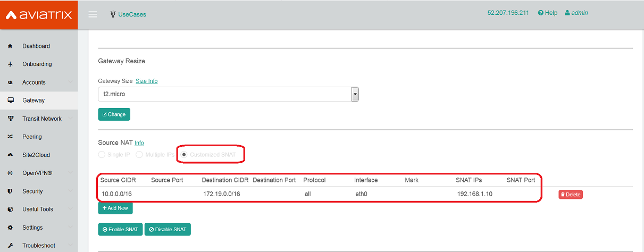Image resolution: width=644 pixels, height=252 pixels.
Task: Click the Troubleshoot wrench icon
Action: [x=10, y=246]
